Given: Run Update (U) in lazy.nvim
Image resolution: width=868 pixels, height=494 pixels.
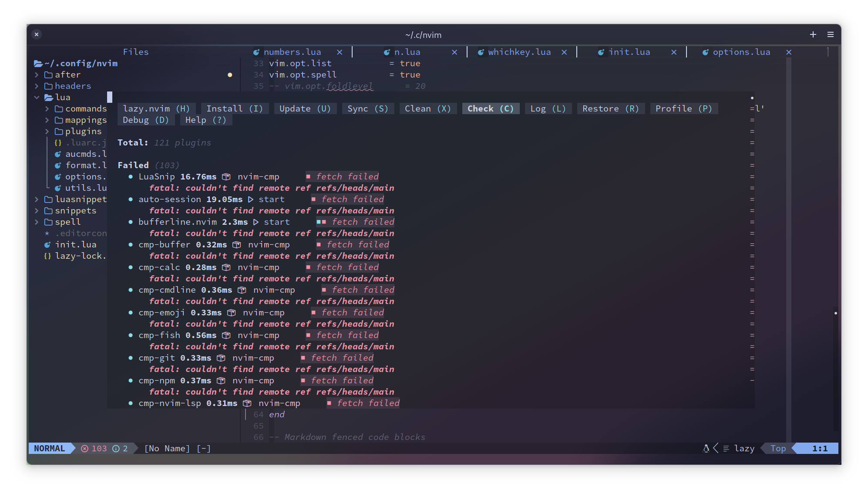Looking at the screenshot, I should click(x=305, y=109).
